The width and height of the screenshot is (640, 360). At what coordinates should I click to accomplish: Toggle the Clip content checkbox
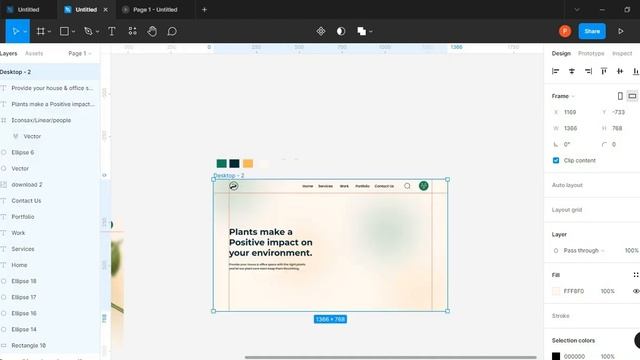point(556,160)
